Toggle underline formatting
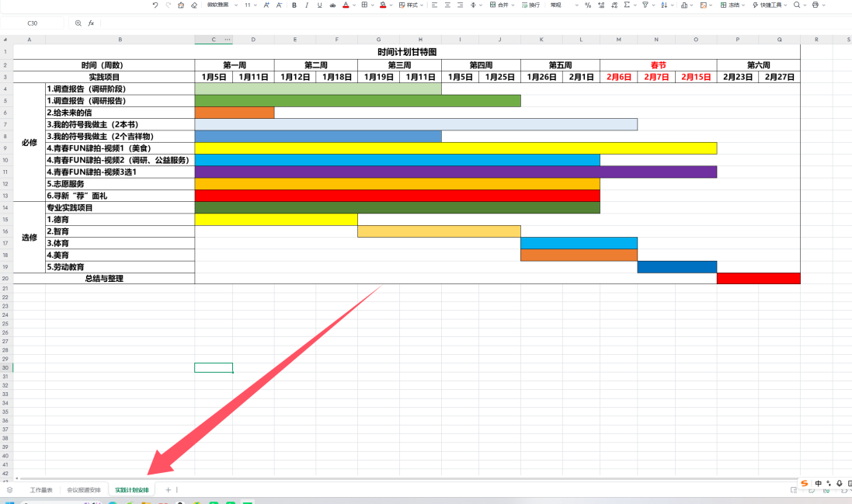The height and width of the screenshot is (504, 852). pyautogui.click(x=320, y=5)
